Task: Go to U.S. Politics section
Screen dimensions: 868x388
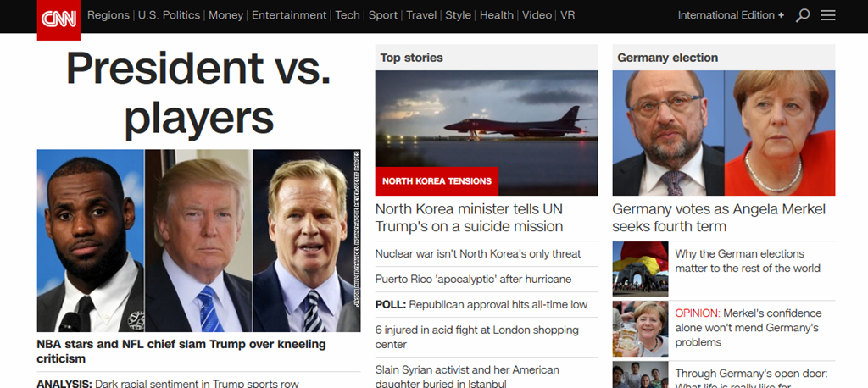Action: point(169,15)
